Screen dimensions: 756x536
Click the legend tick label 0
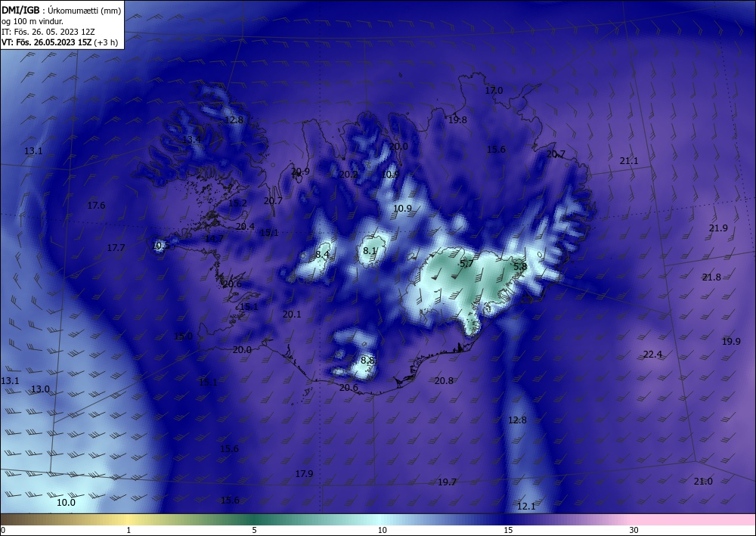[3, 530]
